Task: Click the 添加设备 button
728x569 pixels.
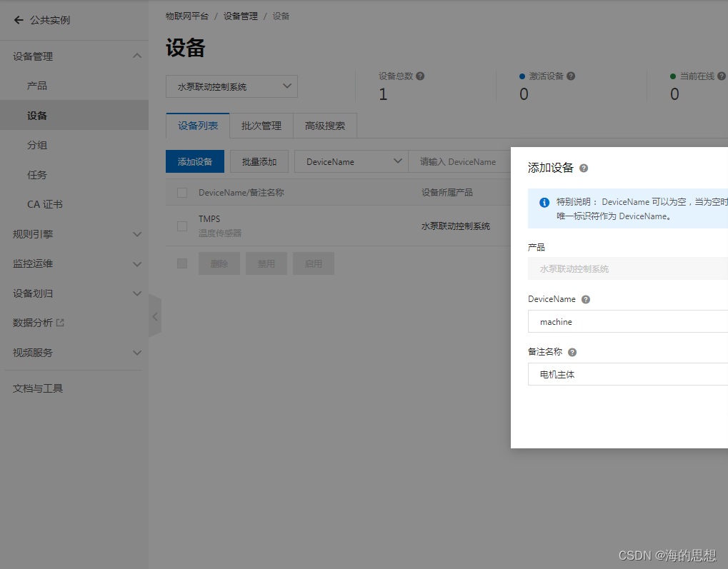Action: 195,161
